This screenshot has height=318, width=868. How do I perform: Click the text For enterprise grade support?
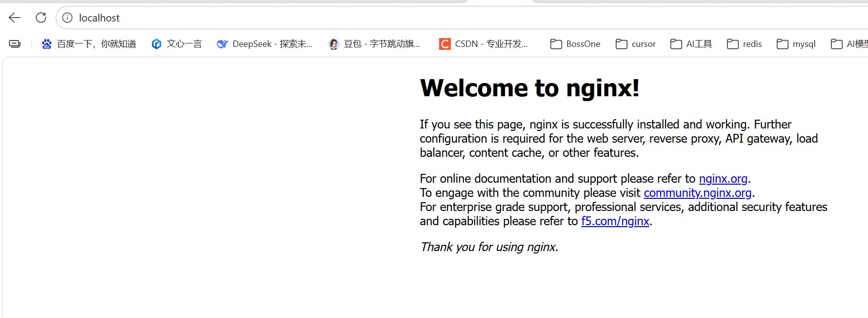495,207
